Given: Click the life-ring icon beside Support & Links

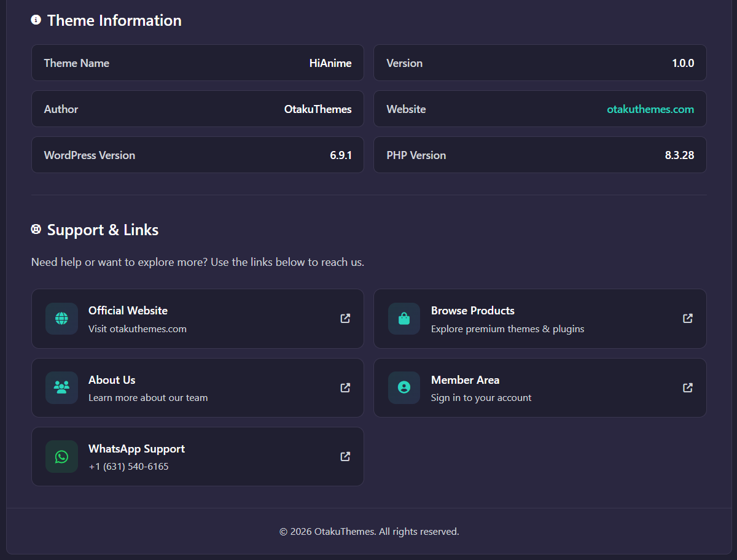Looking at the screenshot, I should [x=36, y=230].
